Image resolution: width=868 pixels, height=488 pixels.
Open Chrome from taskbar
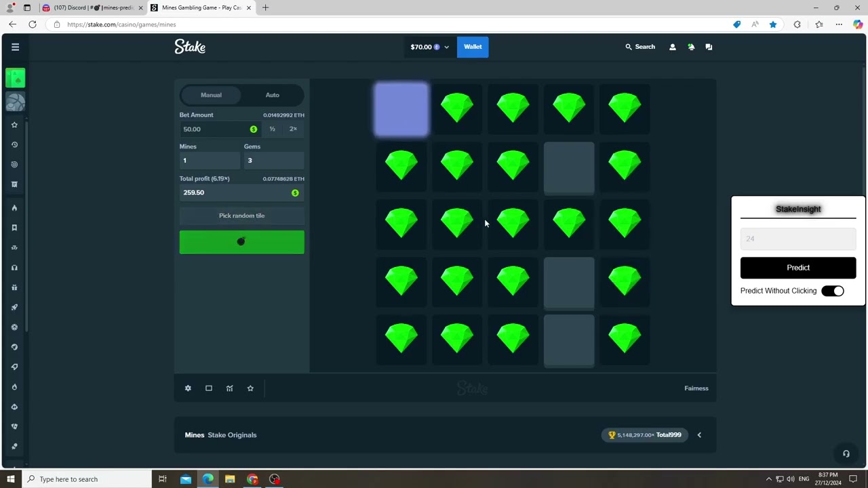click(x=252, y=479)
